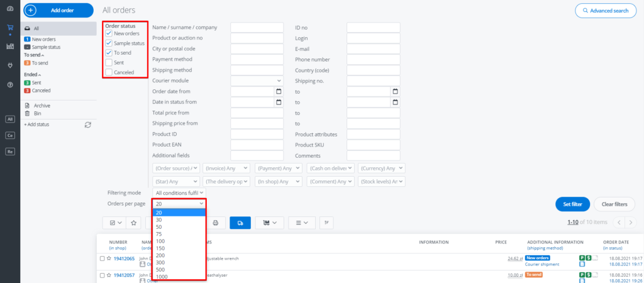Screen dimensions: 644x283
Task: Open order number 19412065 link
Action: pyautogui.click(x=124, y=258)
